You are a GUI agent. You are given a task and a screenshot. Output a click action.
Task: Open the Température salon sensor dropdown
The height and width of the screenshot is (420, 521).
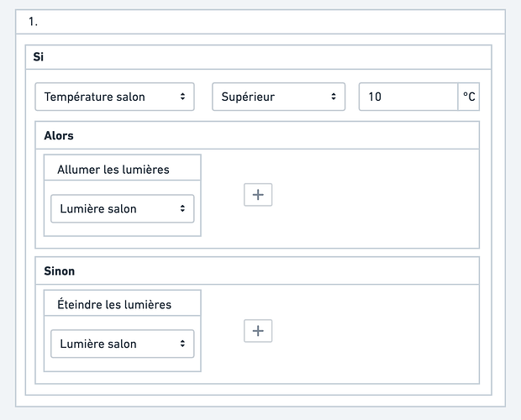[x=114, y=97]
